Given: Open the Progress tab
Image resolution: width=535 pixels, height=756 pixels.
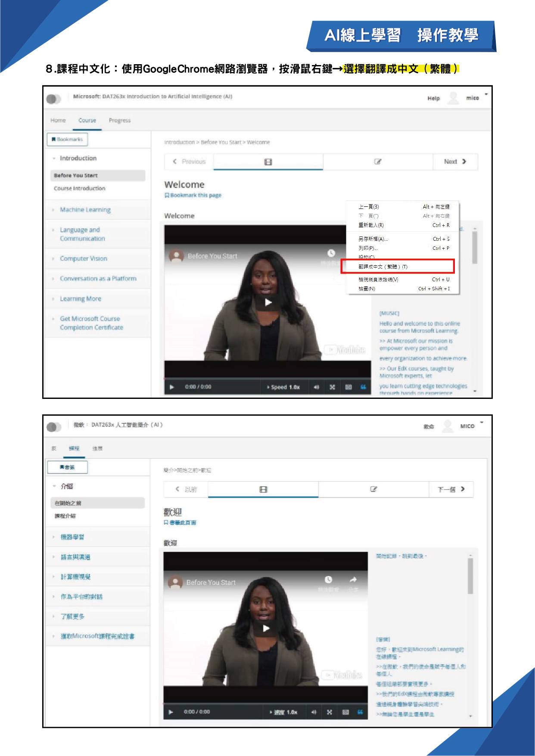Looking at the screenshot, I should [120, 120].
